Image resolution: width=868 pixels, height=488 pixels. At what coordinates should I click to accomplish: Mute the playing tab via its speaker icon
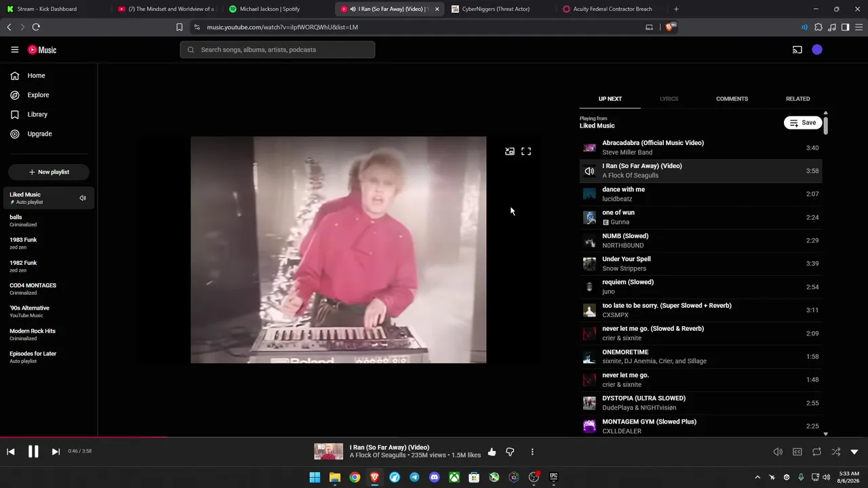[353, 9]
